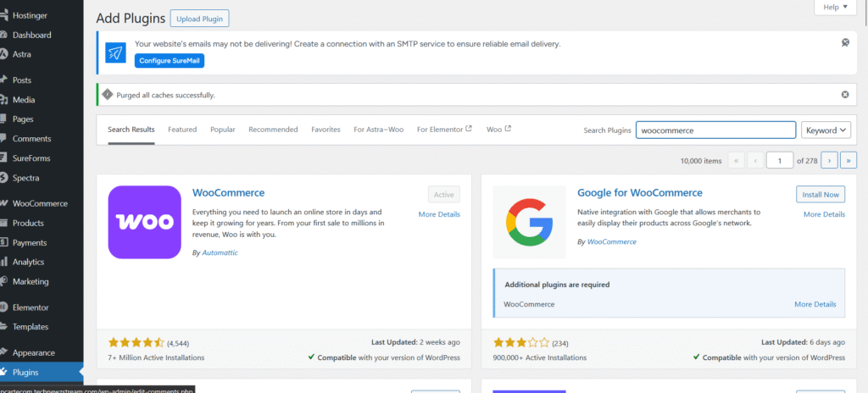This screenshot has width=868, height=393.
Task: Open the Templates menu item
Action: [31, 327]
